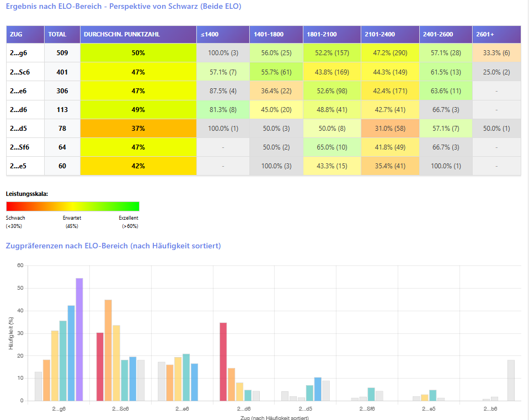Screen dimensions: 529x420
Task: Select the 65.0% (10) result cell
Action: click(x=331, y=147)
